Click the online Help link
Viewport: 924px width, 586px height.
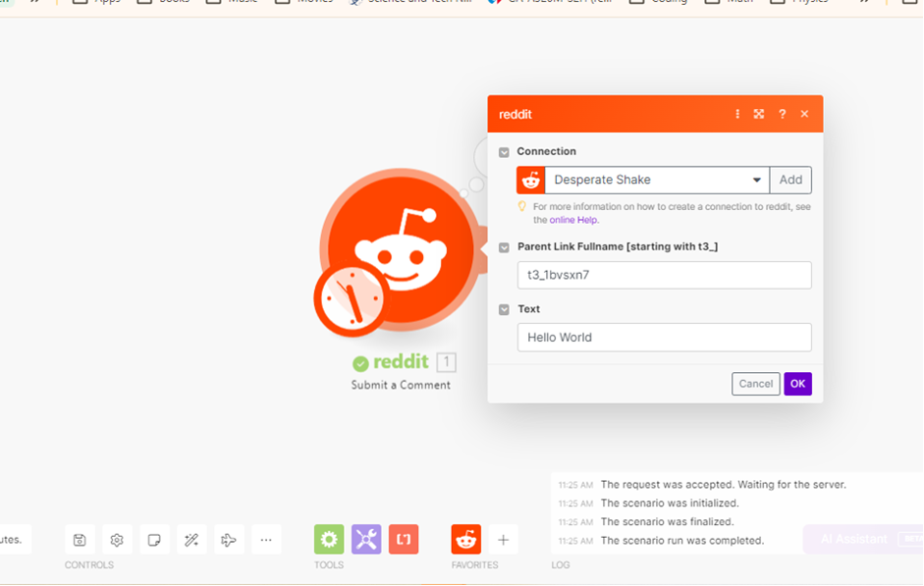point(573,220)
